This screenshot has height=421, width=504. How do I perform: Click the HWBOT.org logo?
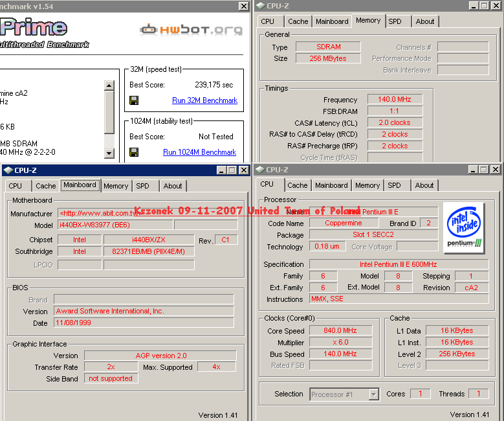192,30
